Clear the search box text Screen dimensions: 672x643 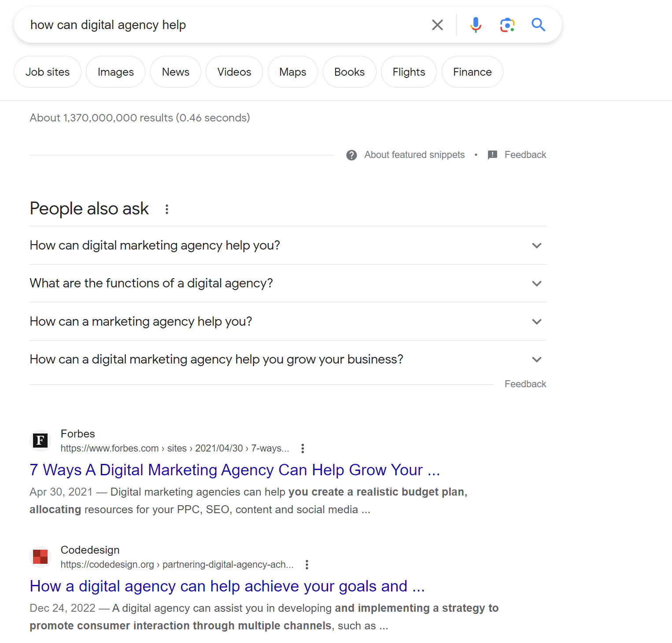(x=437, y=25)
